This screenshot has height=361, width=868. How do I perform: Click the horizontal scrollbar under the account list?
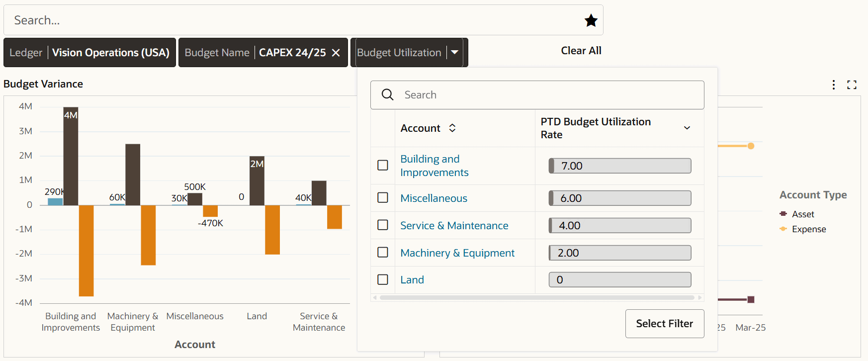[537, 298]
